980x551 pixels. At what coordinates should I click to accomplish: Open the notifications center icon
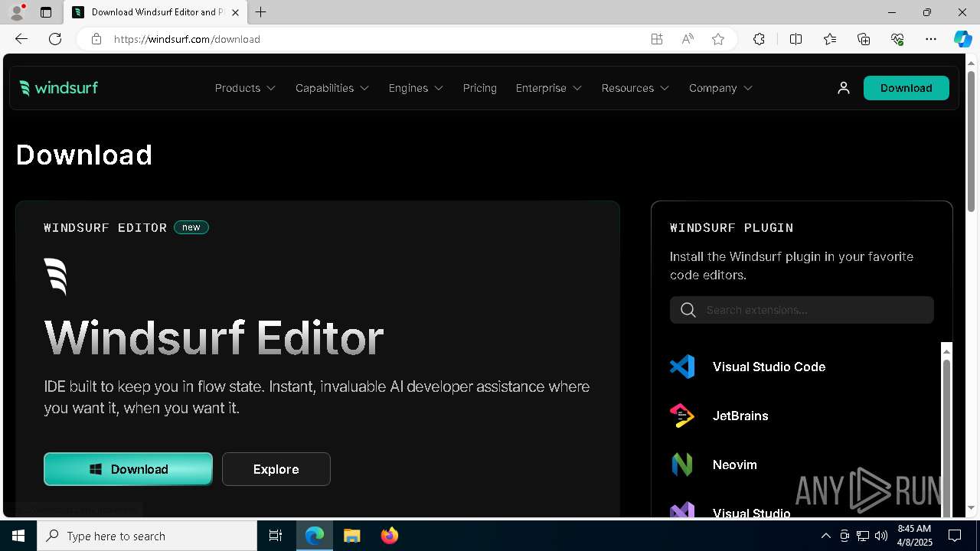coord(955,536)
